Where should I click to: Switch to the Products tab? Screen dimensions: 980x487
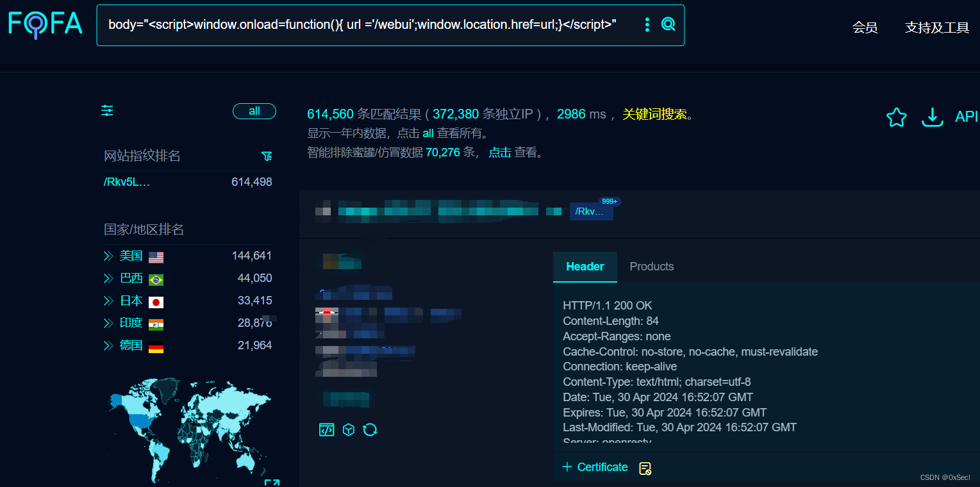[x=651, y=267]
